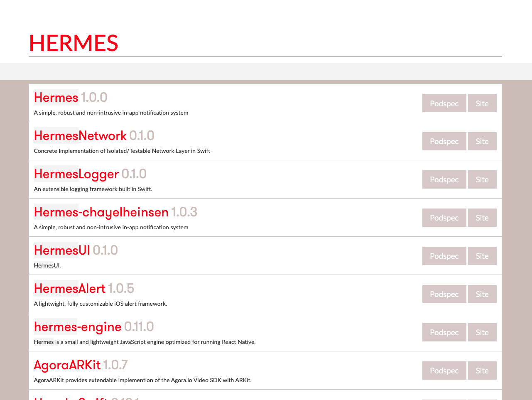Open Podspec for HermesUI
532x400 pixels.
[x=444, y=256]
